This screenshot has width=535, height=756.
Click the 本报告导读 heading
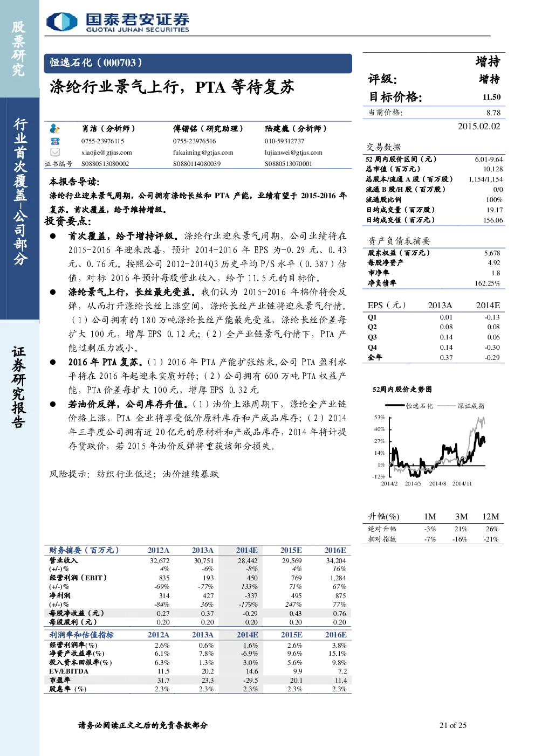(74, 182)
